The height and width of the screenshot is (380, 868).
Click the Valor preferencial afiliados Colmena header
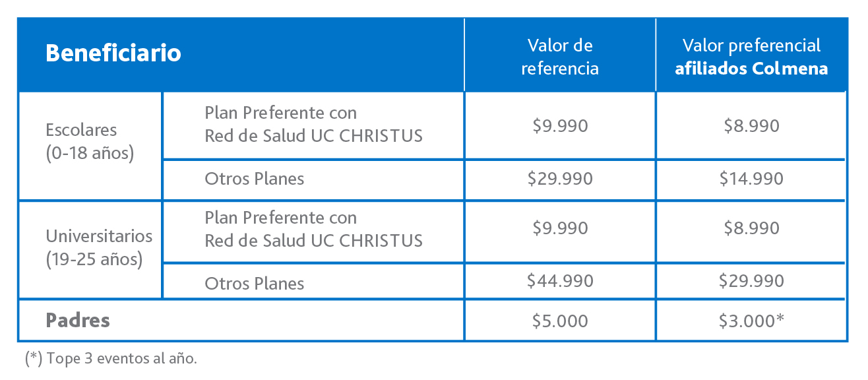pos(751,57)
